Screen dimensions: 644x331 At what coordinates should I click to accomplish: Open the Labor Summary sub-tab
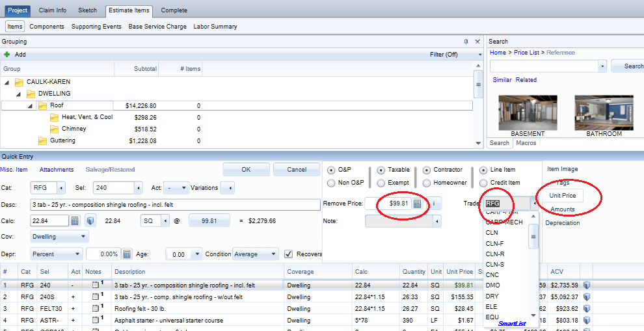[x=215, y=26]
